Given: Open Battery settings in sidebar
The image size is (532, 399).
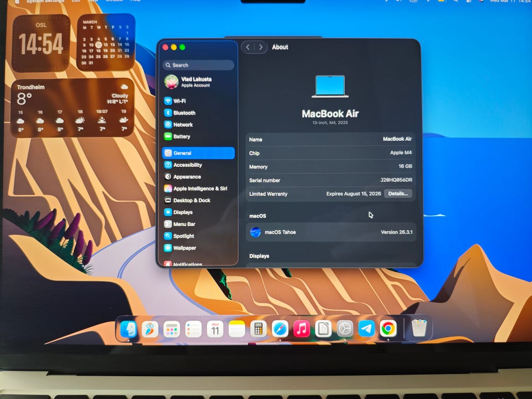Looking at the screenshot, I should tap(198, 136).
